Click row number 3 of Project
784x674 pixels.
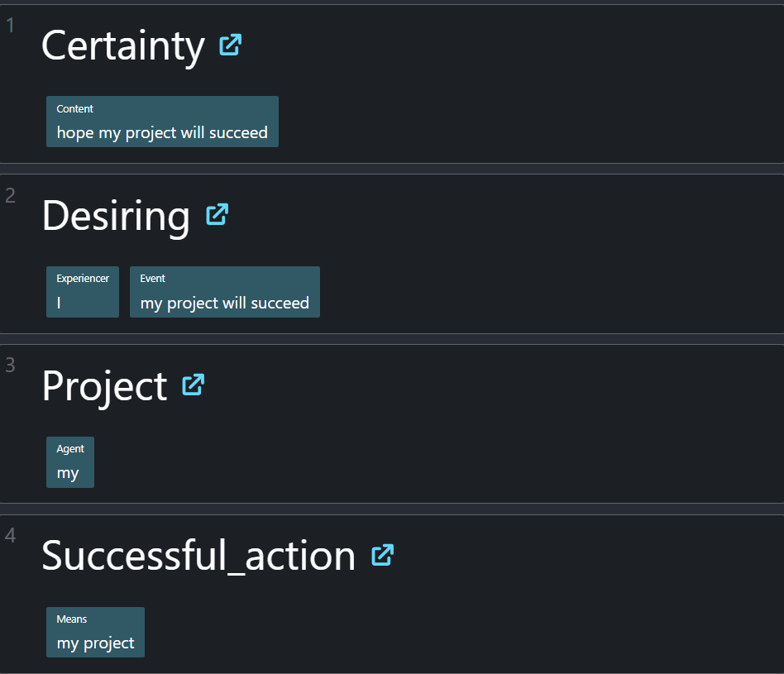11,366
